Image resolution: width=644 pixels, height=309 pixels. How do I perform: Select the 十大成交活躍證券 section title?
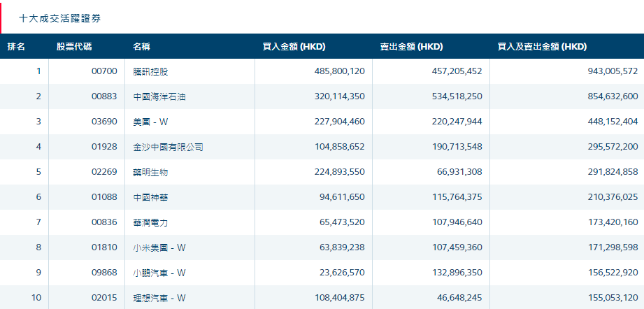tap(59, 18)
